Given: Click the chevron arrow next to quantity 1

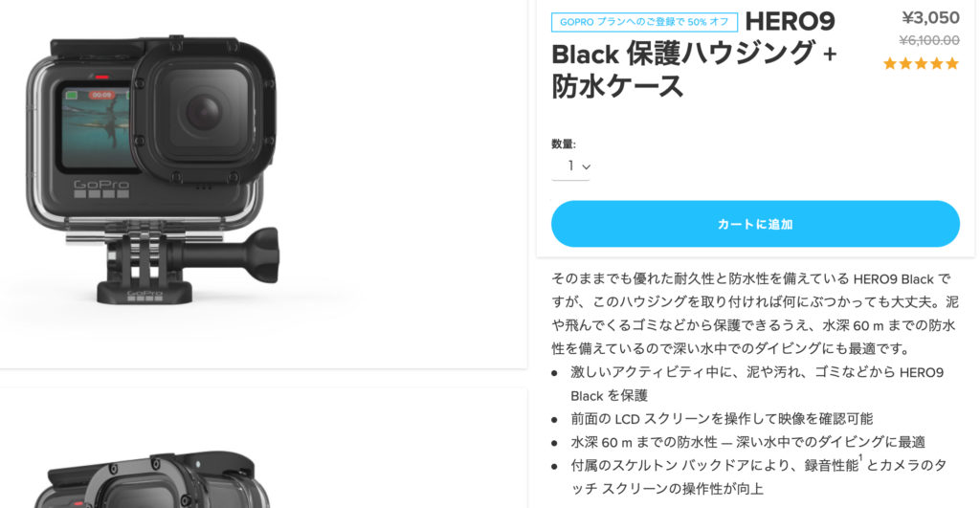Looking at the screenshot, I should (586, 166).
